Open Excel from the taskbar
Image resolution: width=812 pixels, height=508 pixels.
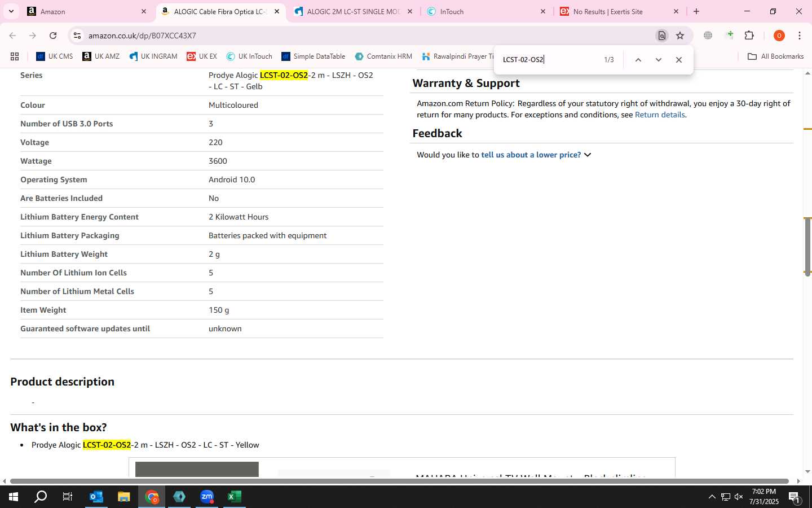235,497
